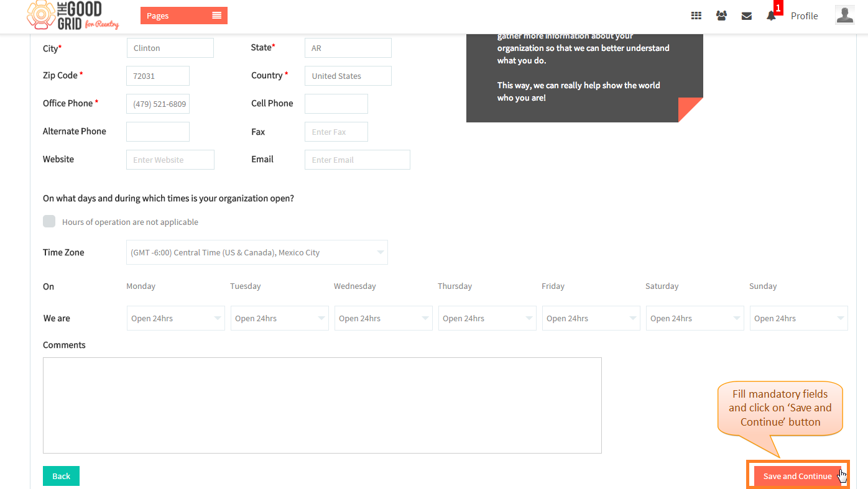Open the Wednesday hours dropdown
Viewport: 868px width, 489px height.
384,318
